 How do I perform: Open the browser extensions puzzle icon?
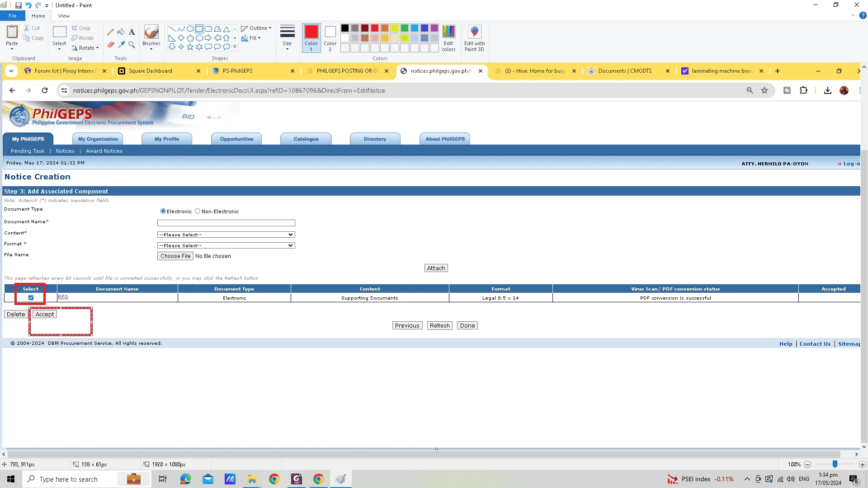(x=803, y=90)
